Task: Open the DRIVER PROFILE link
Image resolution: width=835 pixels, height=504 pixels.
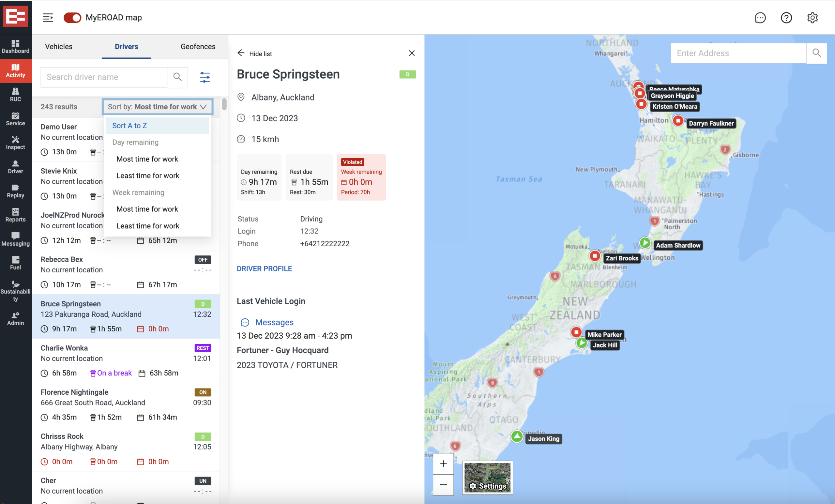Action: pos(264,268)
